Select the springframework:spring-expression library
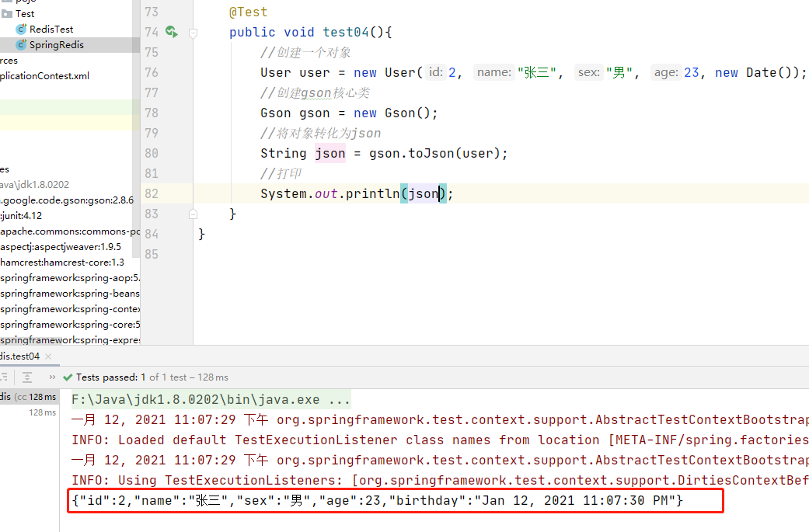This screenshot has width=809, height=532. [70, 339]
